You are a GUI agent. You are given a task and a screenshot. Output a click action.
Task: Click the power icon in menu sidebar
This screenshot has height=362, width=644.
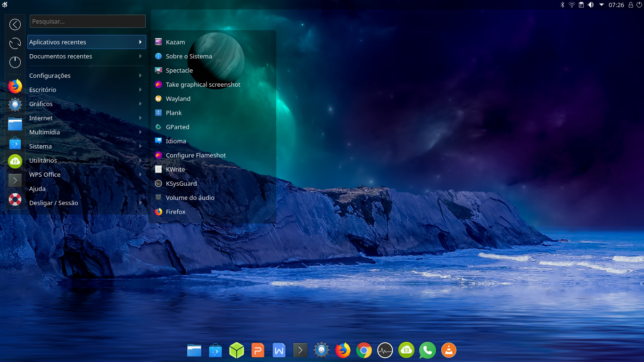[x=15, y=62]
